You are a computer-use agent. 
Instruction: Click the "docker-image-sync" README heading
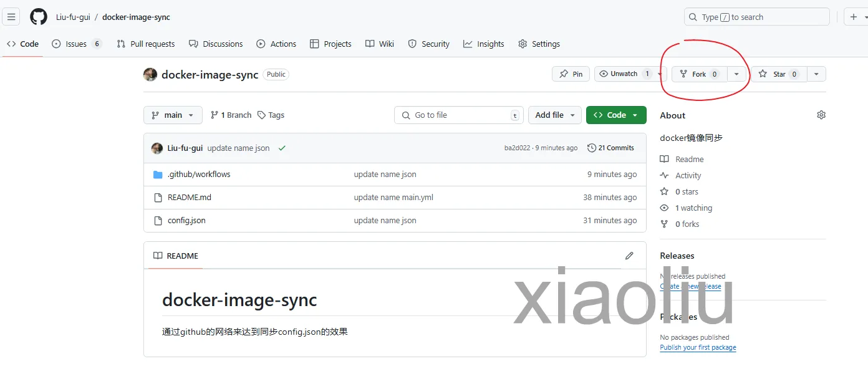click(240, 300)
